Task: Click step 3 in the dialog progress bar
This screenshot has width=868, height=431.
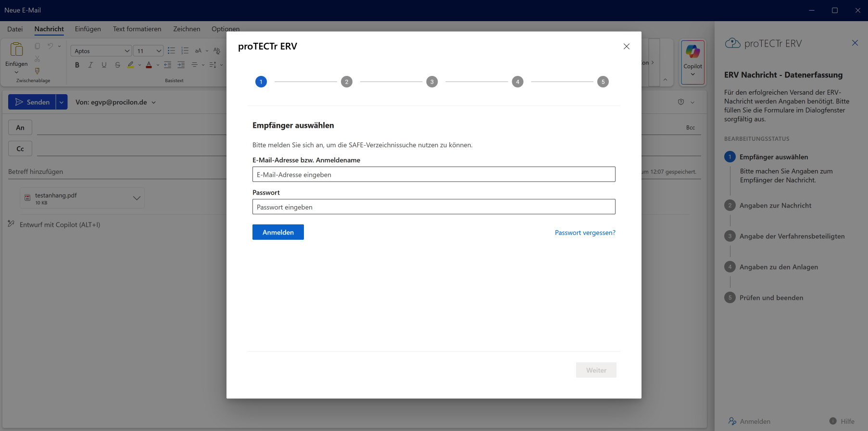Action: [432, 82]
